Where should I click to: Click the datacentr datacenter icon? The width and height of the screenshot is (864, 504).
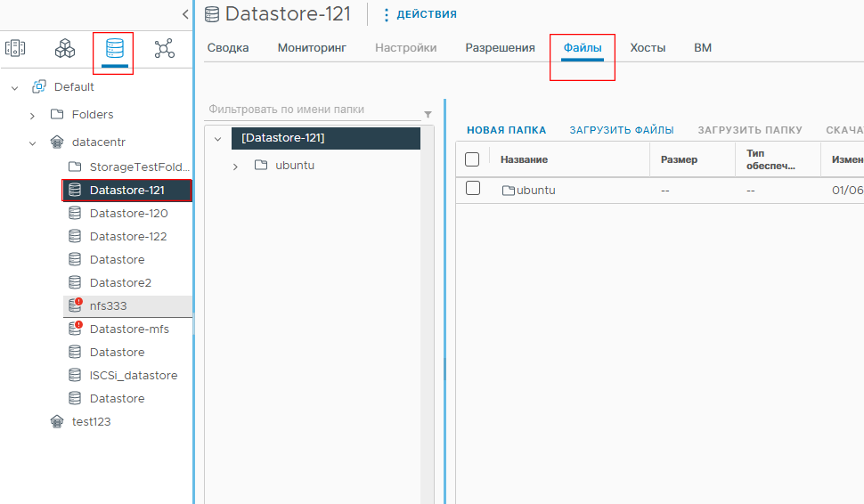coord(57,142)
